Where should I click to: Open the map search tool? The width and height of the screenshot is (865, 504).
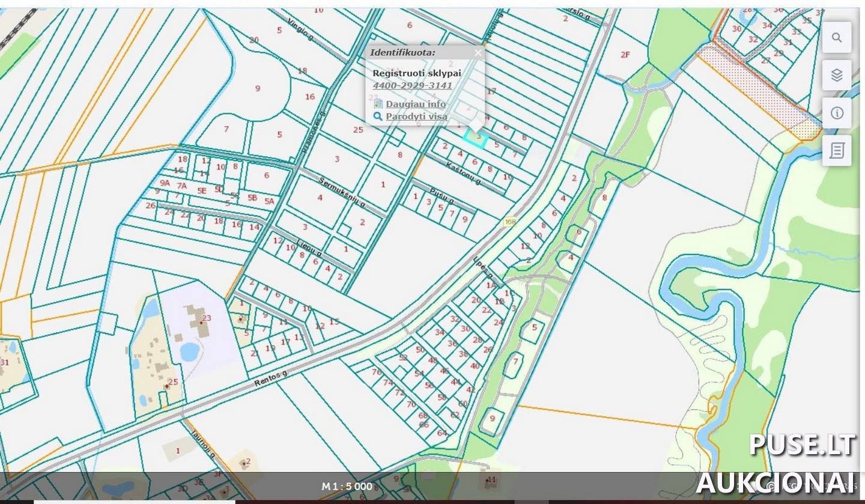point(837,37)
